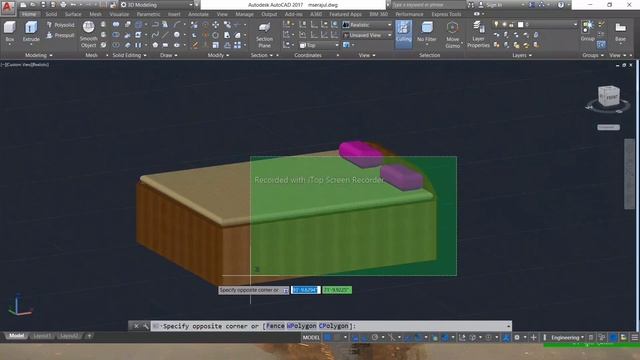640x360 pixels.
Task: Open the Realistic visual style dropdown
Action: tap(367, 25)
